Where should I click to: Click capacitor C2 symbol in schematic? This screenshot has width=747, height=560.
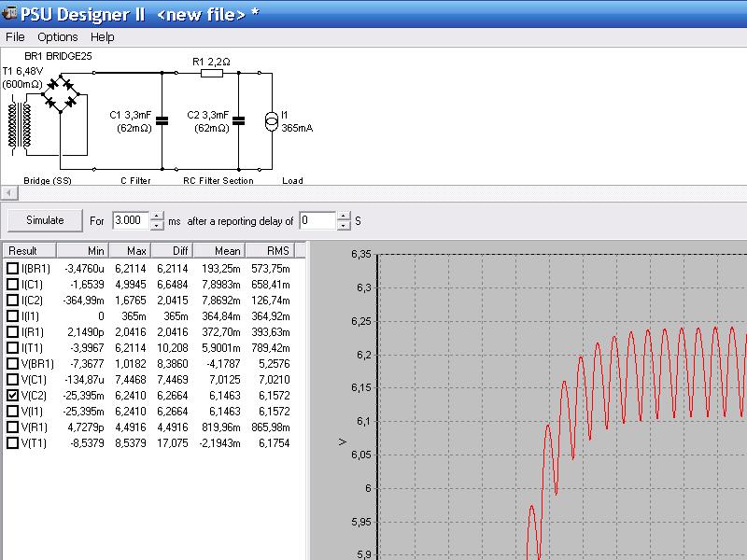[x=240, y=121]
